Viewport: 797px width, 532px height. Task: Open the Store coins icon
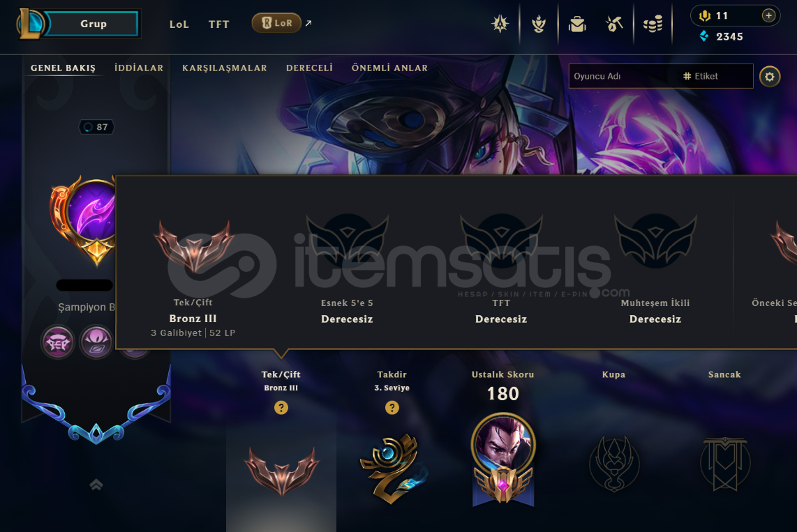(x=653, y=24)
